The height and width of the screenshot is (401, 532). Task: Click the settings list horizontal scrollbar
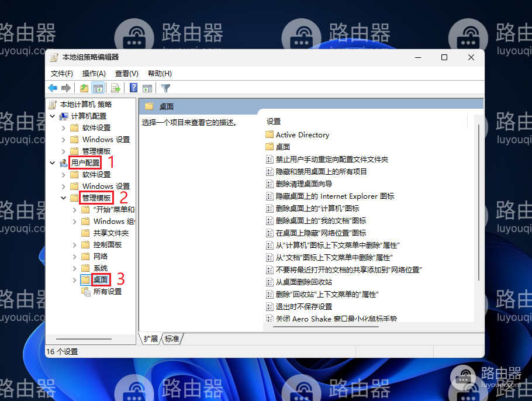[x=326, y=327]
